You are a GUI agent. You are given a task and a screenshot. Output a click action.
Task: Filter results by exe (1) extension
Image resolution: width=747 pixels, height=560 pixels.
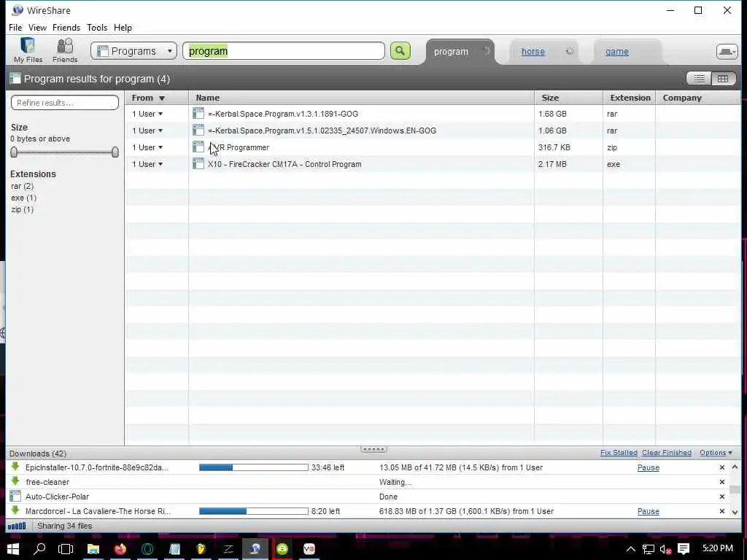click(x=23, y=198)
